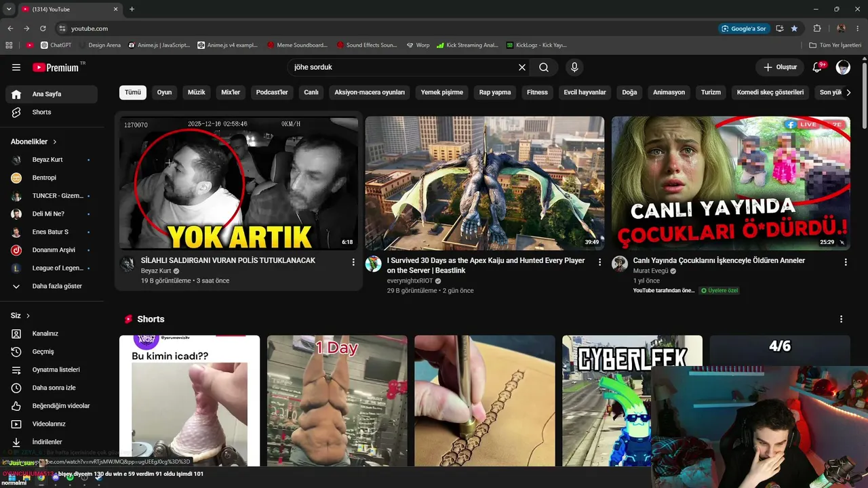Select the Fitness chip

coord(537,92)
